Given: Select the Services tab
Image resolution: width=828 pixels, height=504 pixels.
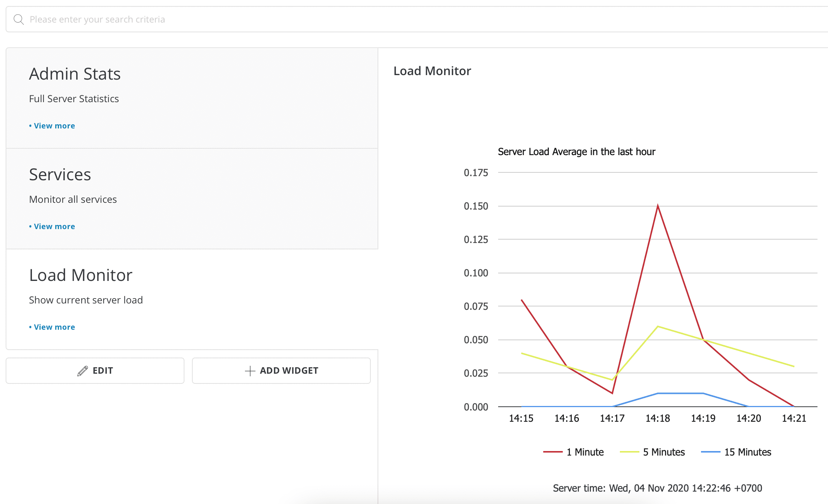Looking at the screenshot, I should (60, 175).
